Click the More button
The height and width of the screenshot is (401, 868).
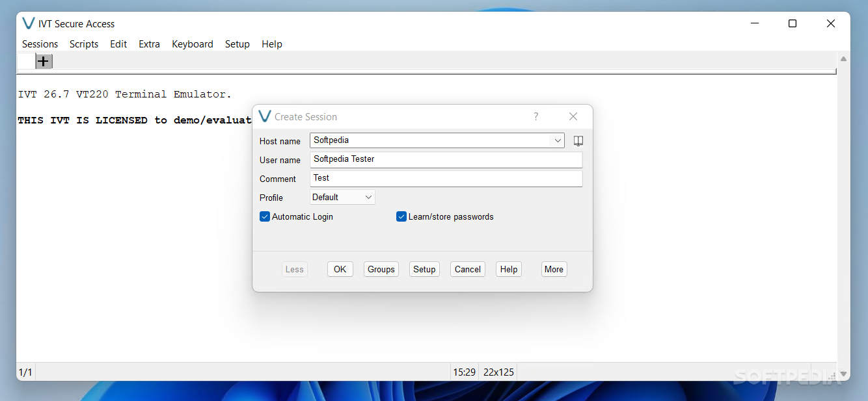554,269
